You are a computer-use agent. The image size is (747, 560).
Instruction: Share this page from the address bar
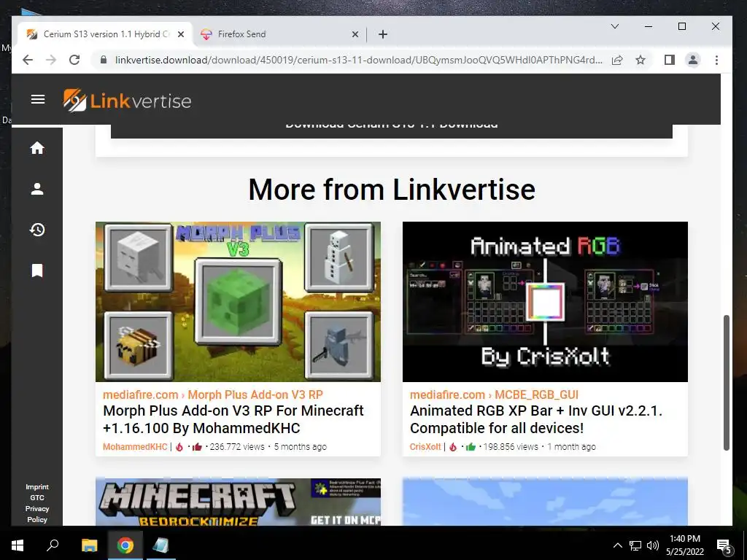(617, 60)
